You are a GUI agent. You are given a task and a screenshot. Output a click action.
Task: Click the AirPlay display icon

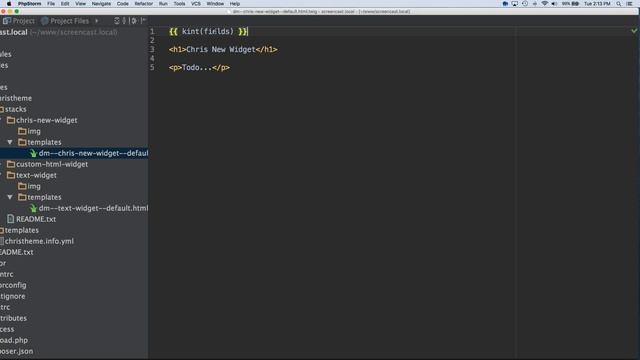[515, 4]
